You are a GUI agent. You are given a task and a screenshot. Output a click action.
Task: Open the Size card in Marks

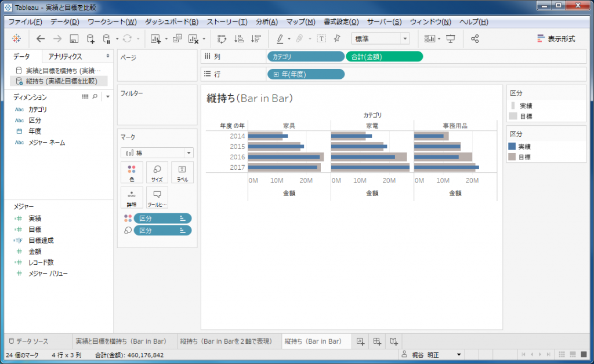[x=157, y=172]
